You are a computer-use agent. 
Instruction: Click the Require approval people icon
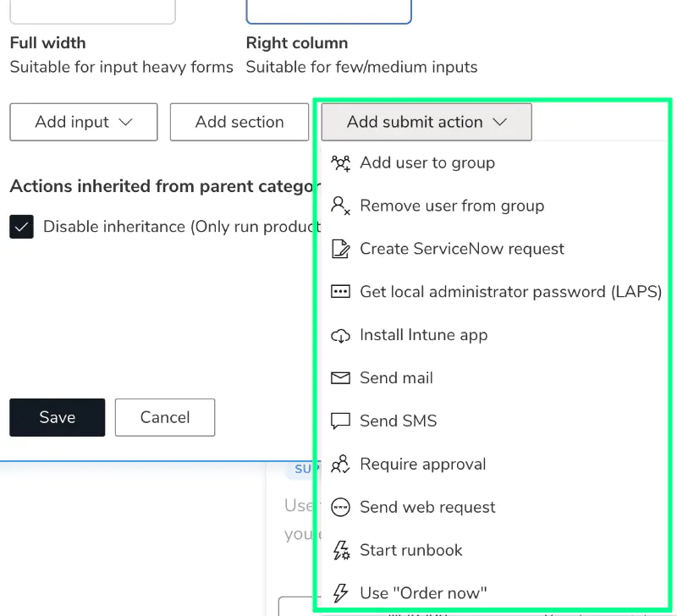pyautogui.click(x=341, y=464)
